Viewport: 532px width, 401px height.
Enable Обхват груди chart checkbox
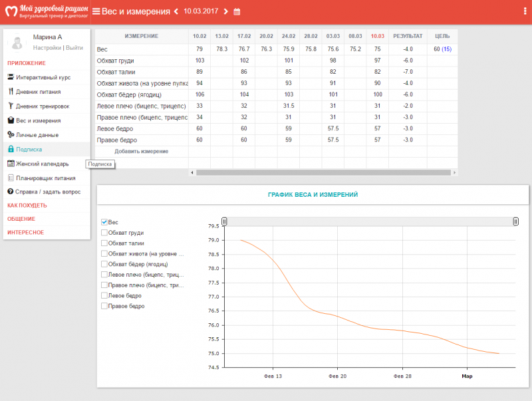pyautogui.click(x=104, y=233)
